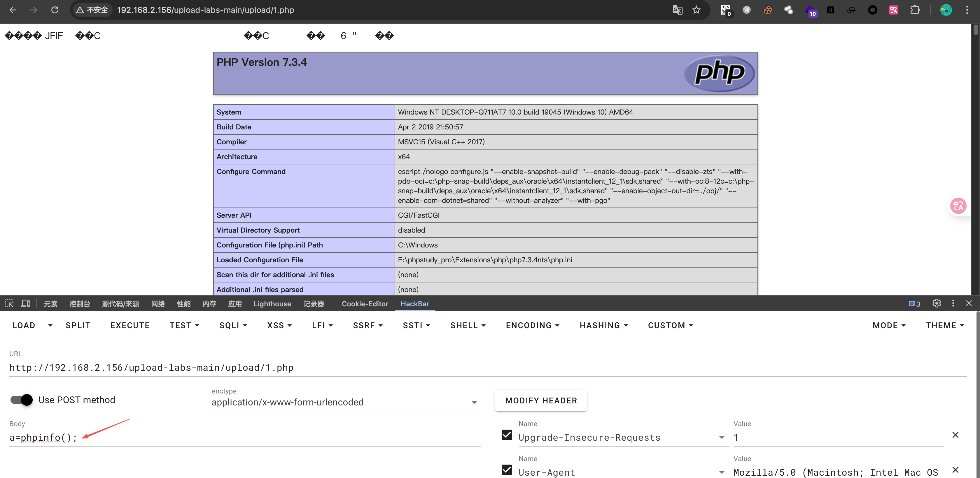Uncheck the User-Agent header checkbox

(x=507, y=470)
